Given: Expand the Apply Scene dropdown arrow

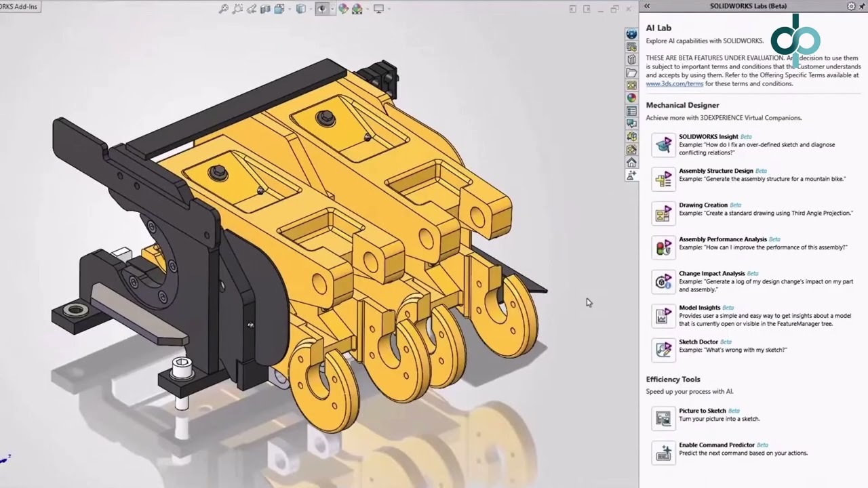Looking at the screenshot, I should coord(368,9).
